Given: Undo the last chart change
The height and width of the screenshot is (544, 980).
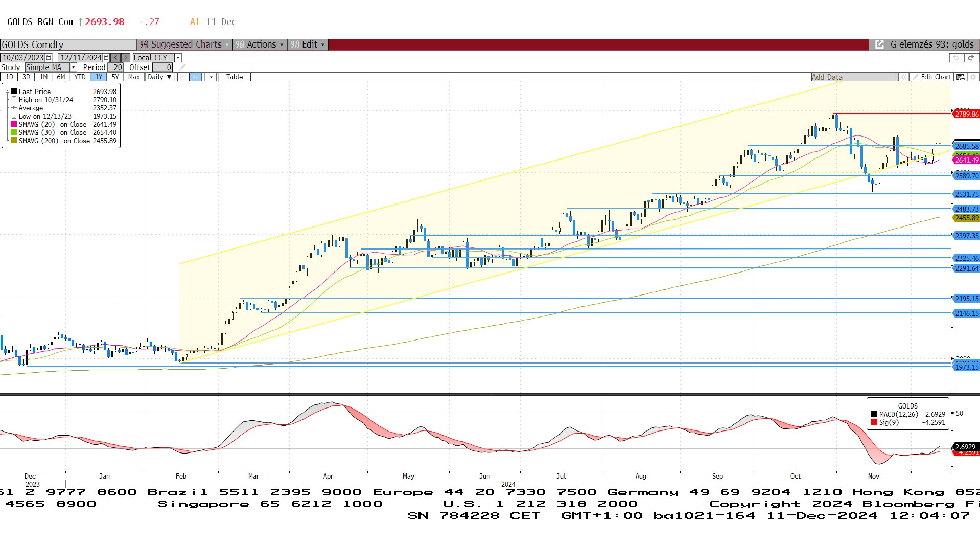Looking at the screenshot, I should (955, 58).
